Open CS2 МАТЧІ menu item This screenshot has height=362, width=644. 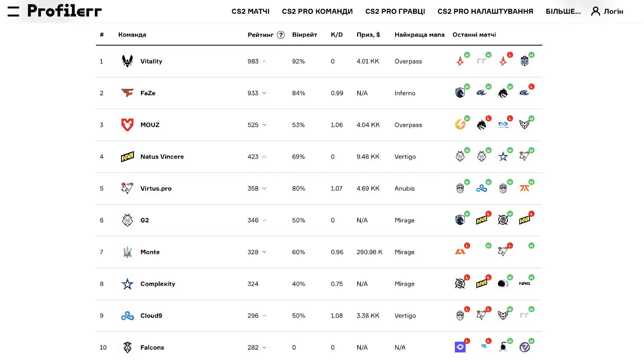[x=251, y=11]
